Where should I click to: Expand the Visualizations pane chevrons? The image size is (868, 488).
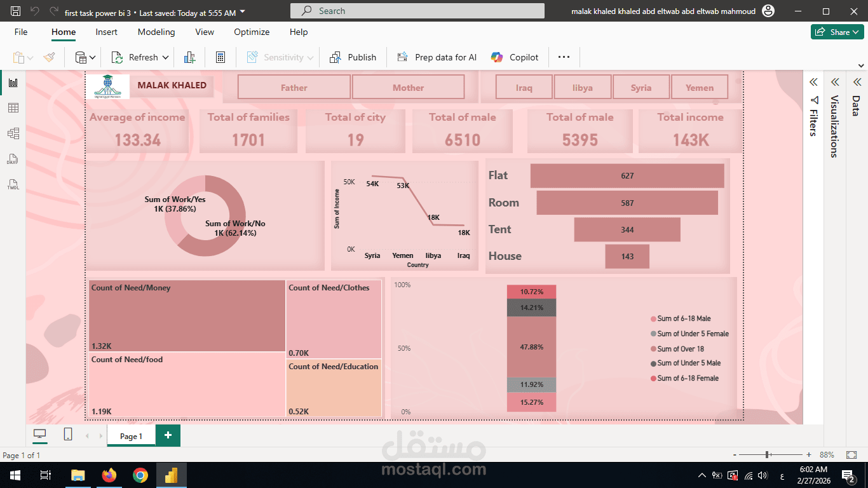pos(835,82)
